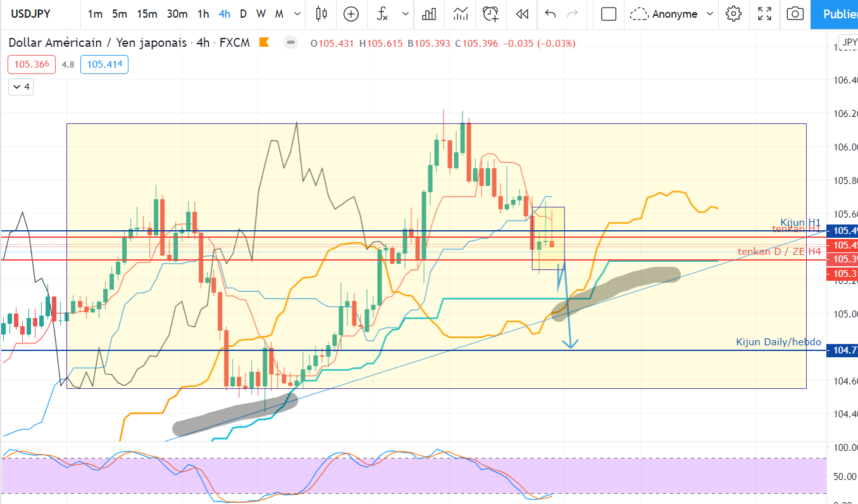Start bar replay with the rewind icon
Viewport: 858px width, 504px height.
[x=522, y=14]
